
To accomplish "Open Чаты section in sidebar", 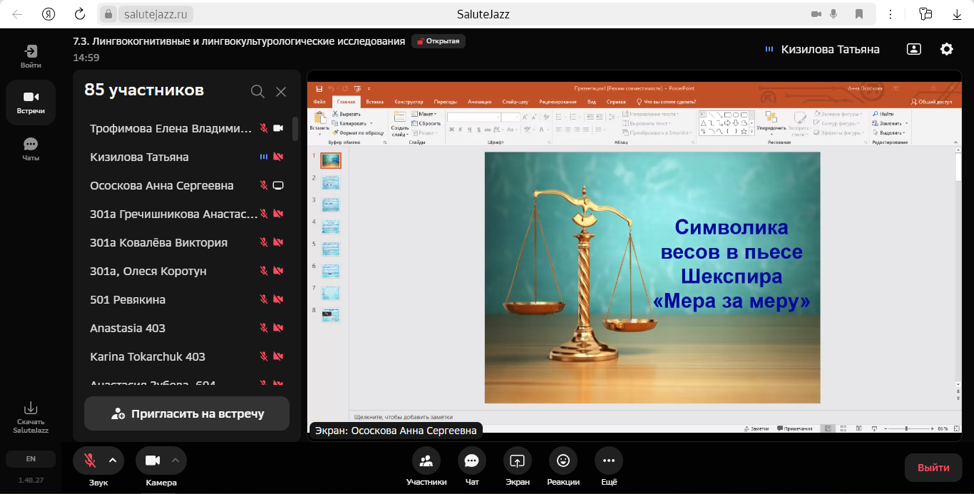I will coord(30,149).
